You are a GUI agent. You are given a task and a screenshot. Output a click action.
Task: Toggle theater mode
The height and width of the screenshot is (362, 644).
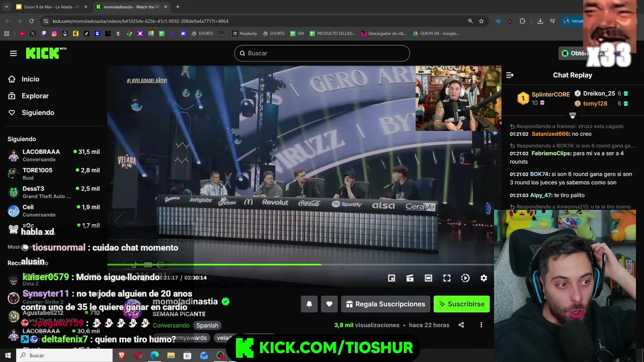pyautogui.click(x=428, y=278)
